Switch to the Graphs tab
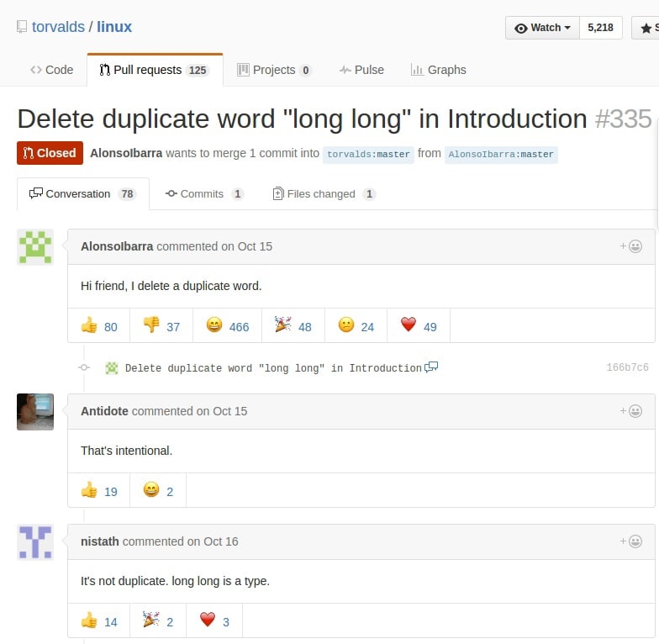The height and width of the screenshot is (644, 659). click(439, 70)
